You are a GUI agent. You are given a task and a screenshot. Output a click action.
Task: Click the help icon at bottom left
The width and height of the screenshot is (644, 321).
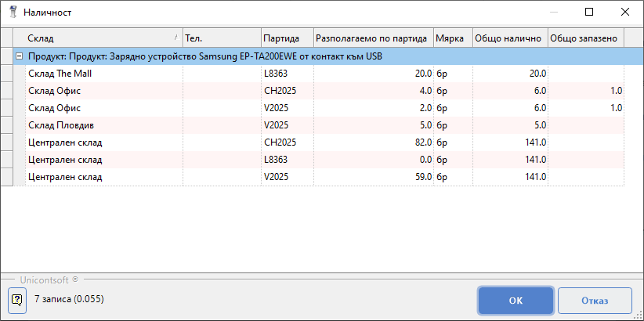point(17,300)
